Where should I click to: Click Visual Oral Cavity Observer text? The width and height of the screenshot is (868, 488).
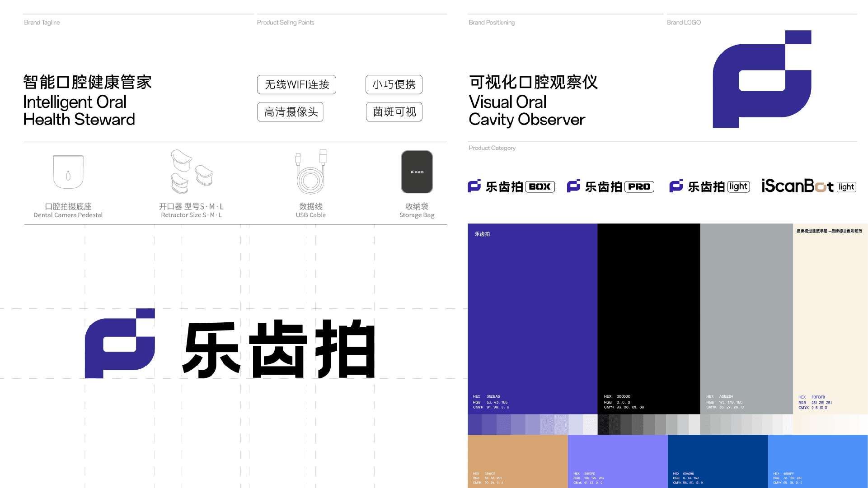(x=527, y=111)
